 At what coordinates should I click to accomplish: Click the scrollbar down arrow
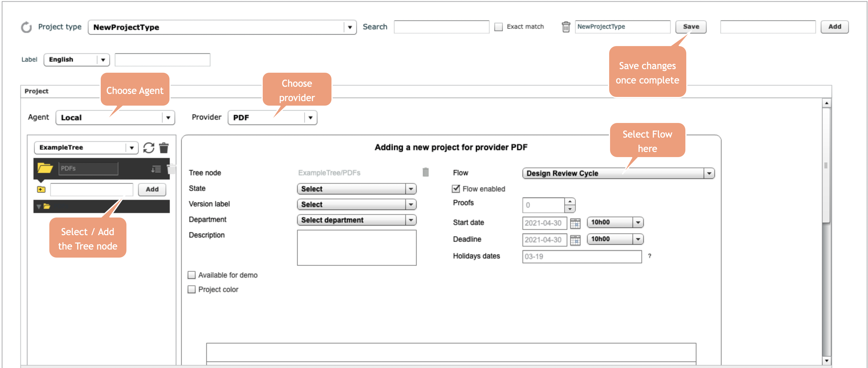[x=826, y=361]
